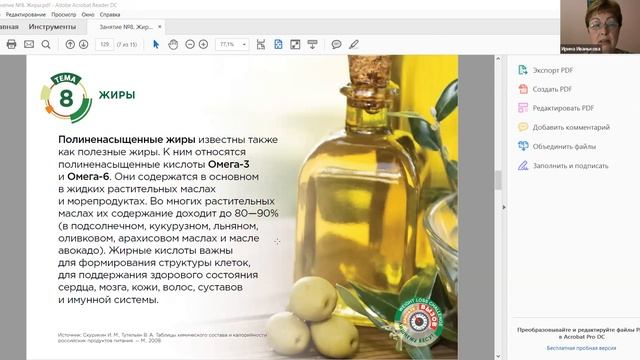Click the Send by email envelope icon
Screen dimensions: 640x360
click(29, 44)
